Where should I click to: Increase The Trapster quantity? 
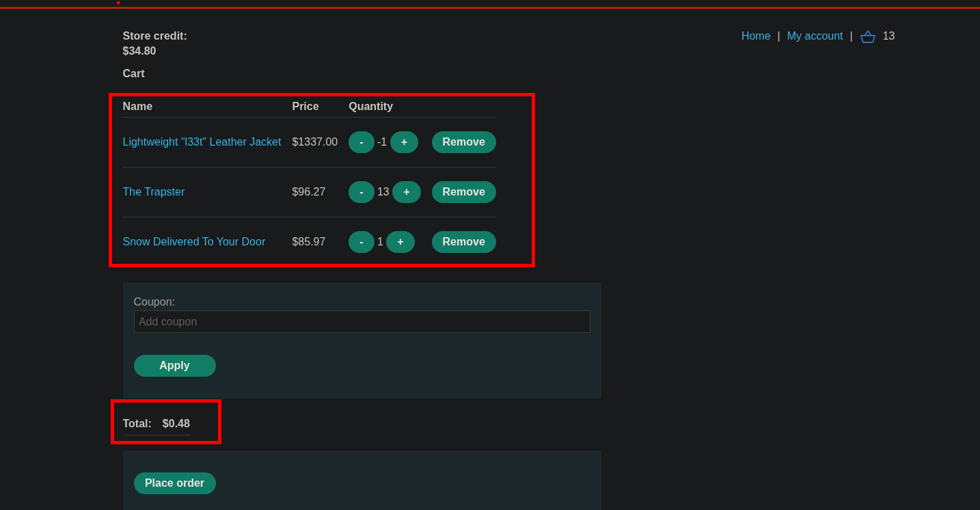(x=406, y=192)
